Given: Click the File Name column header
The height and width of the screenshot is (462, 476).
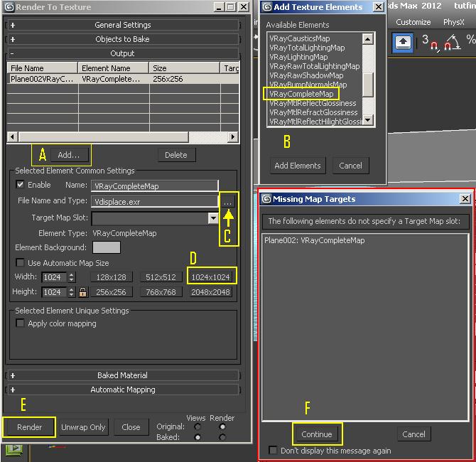Looking at the screenshot, I should (x=43, y=68).
